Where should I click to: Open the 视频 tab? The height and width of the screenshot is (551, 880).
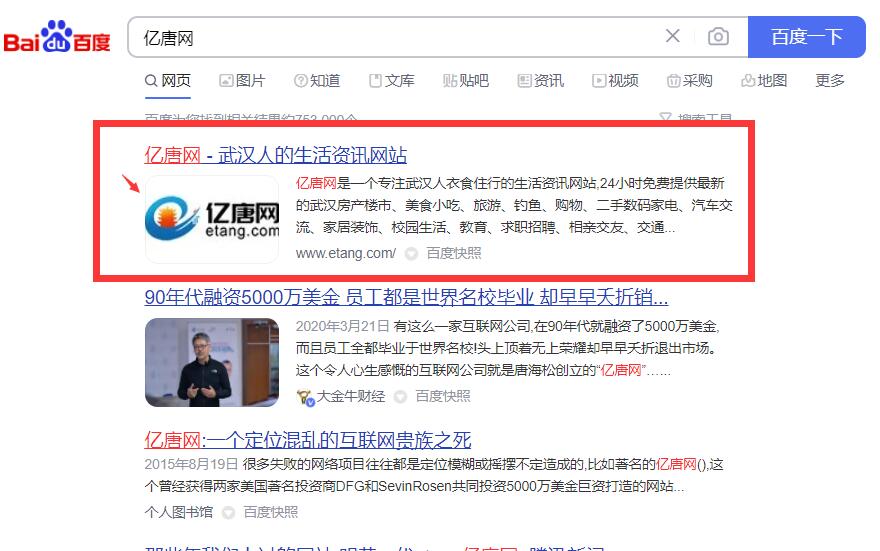[615, 81]
